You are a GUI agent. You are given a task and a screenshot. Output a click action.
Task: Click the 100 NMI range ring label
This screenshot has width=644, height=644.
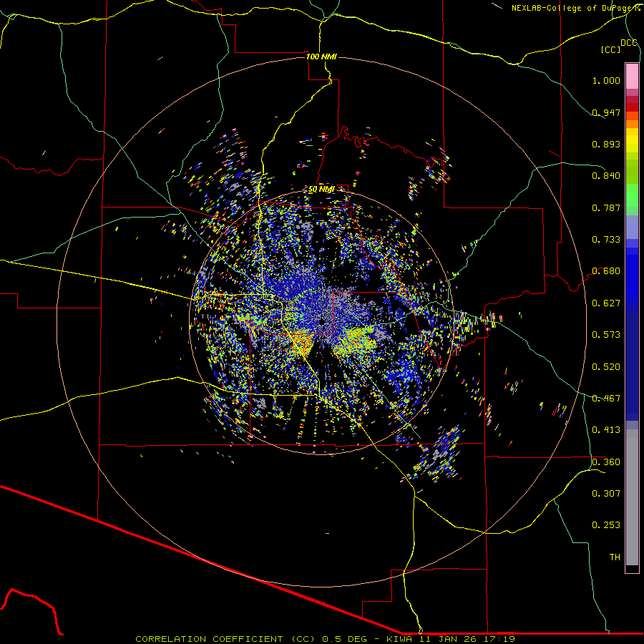pos(321,57)
